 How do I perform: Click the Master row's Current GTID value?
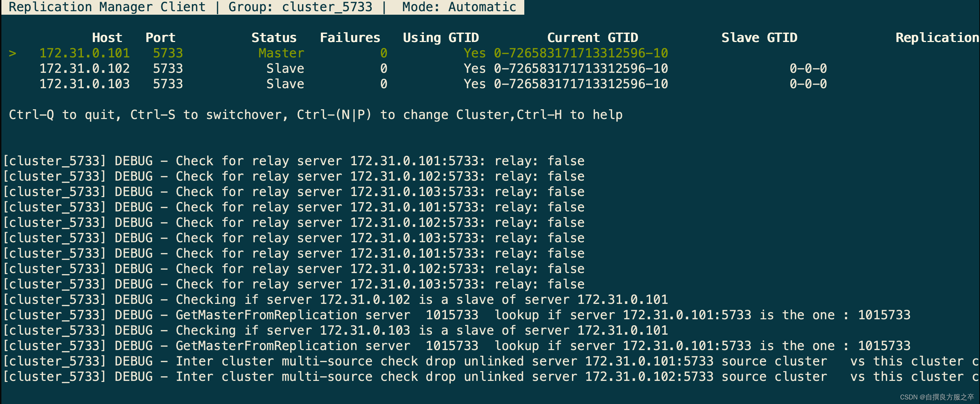pos(581,53)
